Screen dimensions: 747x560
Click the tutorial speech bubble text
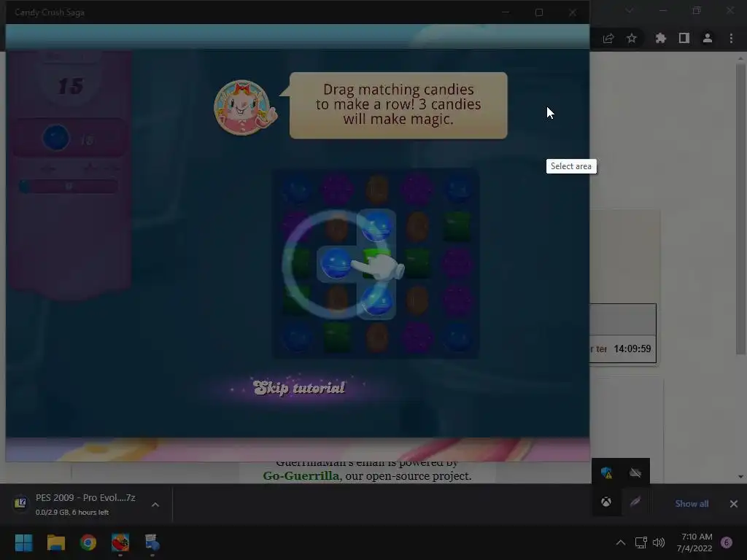point(398,104)
